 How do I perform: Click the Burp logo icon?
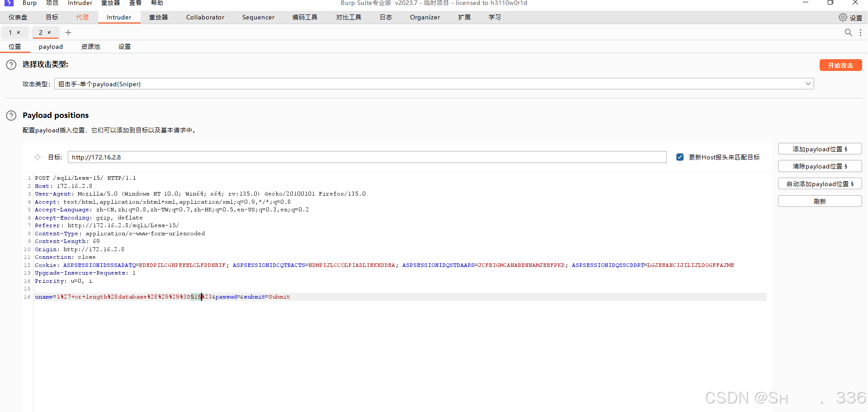pyautogui.click(x=9, y=3)
